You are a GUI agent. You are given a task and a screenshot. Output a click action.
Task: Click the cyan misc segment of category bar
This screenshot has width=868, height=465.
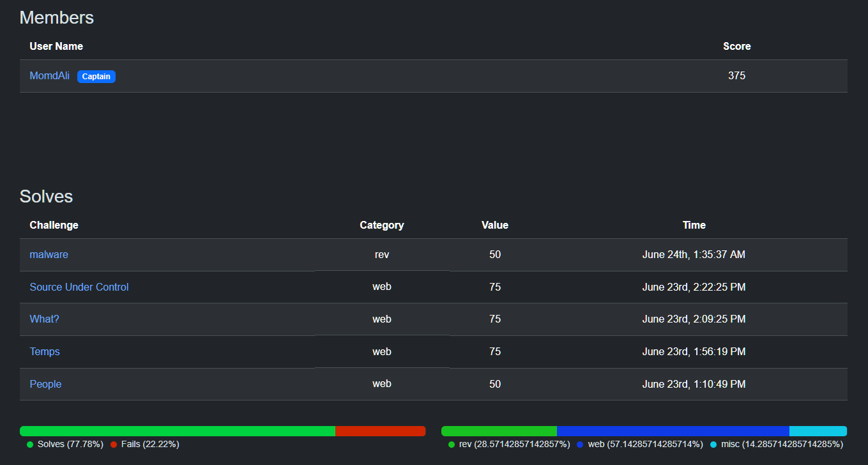coord(818,431)
